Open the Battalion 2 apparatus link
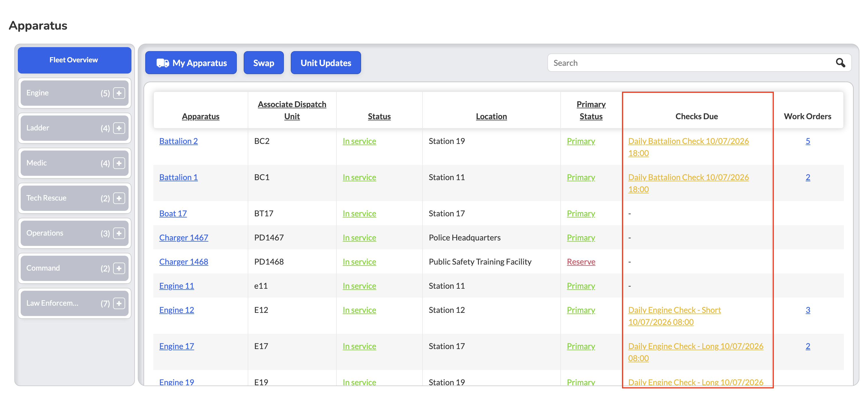 (x=178, y=141)
